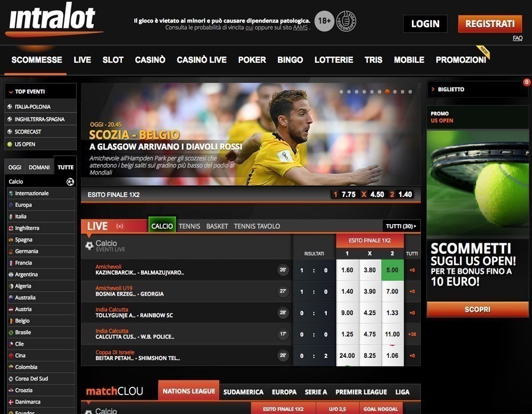Click the ball icon next to Inghilterra-Spagna

pyautogui.click(x=10, y=119)
